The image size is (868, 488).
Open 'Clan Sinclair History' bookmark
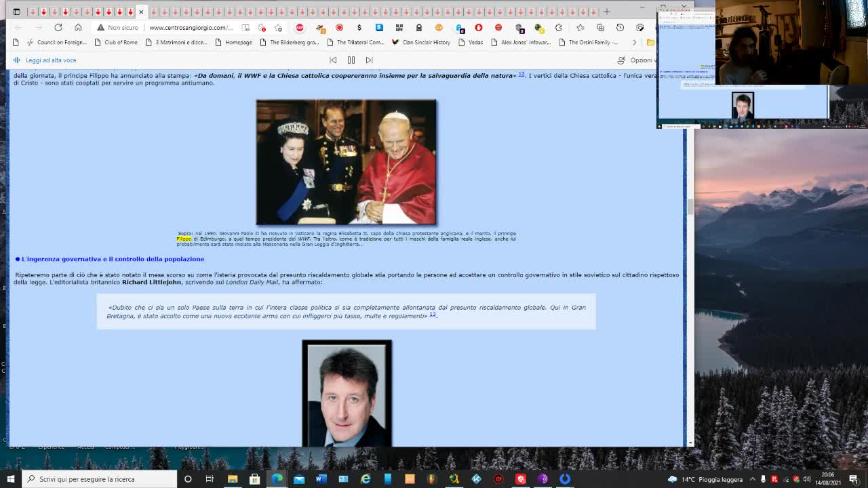click(x=420, y=42)
